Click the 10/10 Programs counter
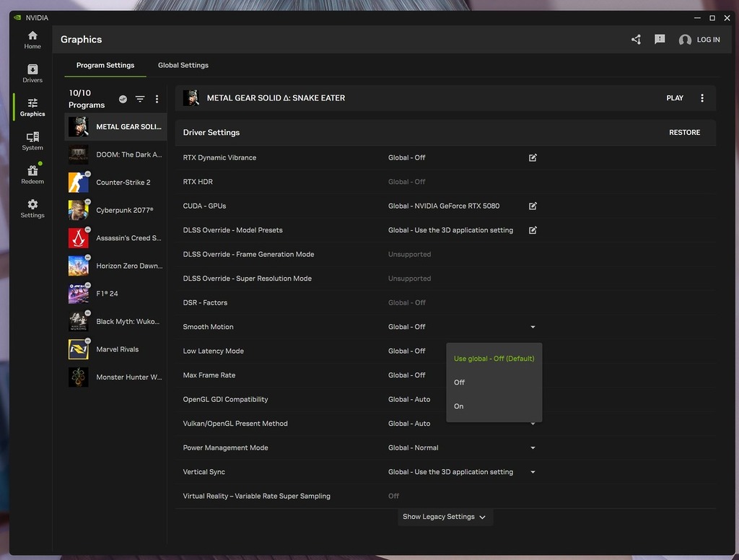Screen dimensions: 739x560 tap(87, 99)
